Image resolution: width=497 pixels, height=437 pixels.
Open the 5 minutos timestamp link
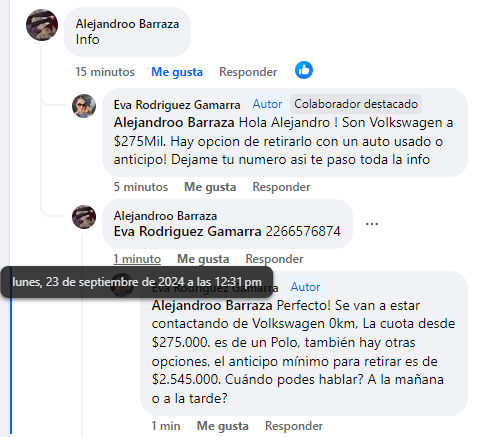point(141,187)
